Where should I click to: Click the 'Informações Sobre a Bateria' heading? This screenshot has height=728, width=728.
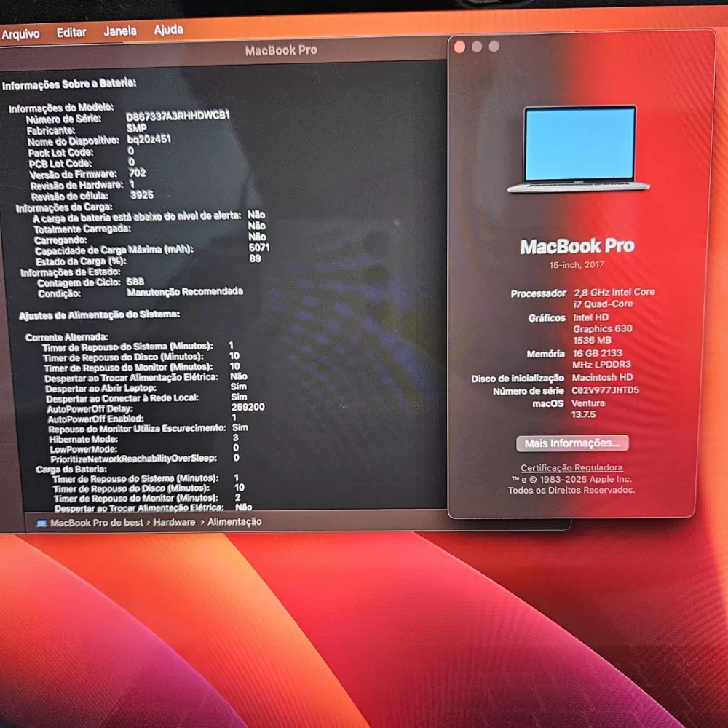[69, 84]
